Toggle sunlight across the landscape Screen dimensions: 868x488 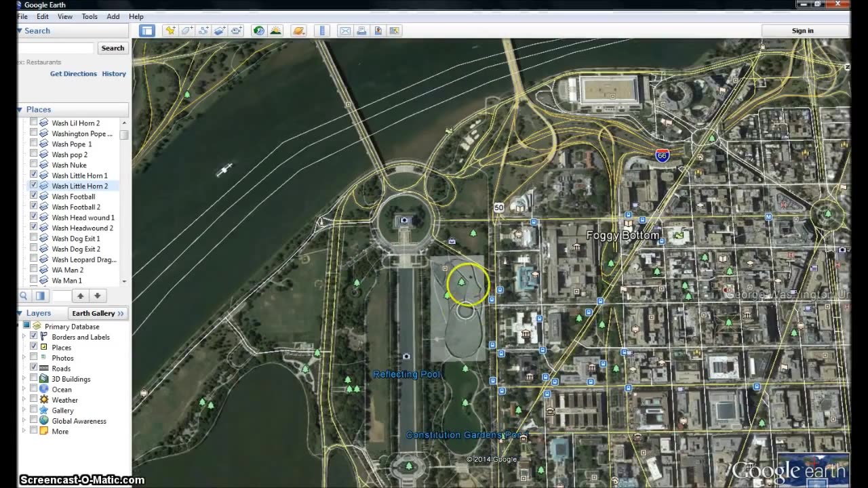(x=275, y=30)
